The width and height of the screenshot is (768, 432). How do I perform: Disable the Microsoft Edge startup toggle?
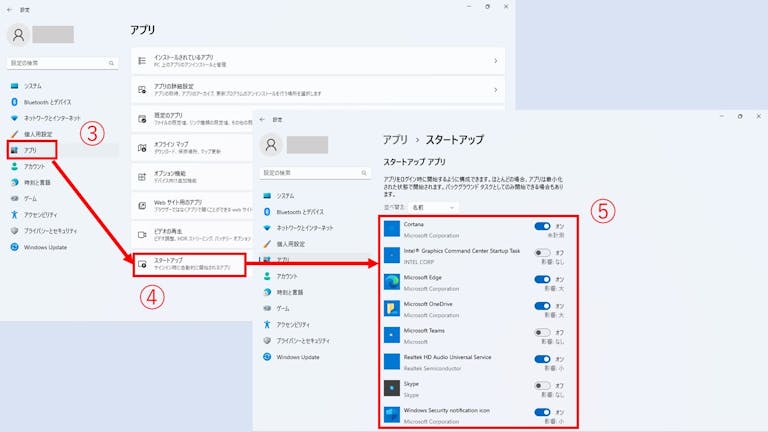pyautogui.click(x=542, y=279)
